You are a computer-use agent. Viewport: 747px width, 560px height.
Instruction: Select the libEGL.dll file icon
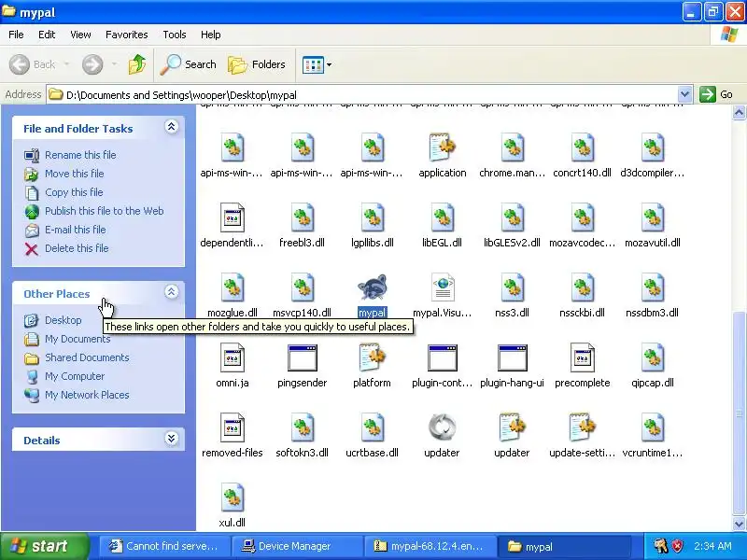tap(442, 217)
